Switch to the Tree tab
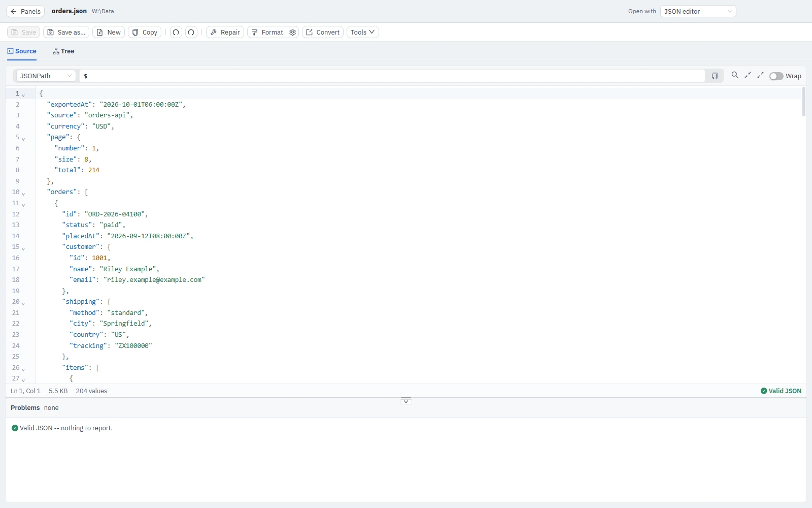 (63, 51)
